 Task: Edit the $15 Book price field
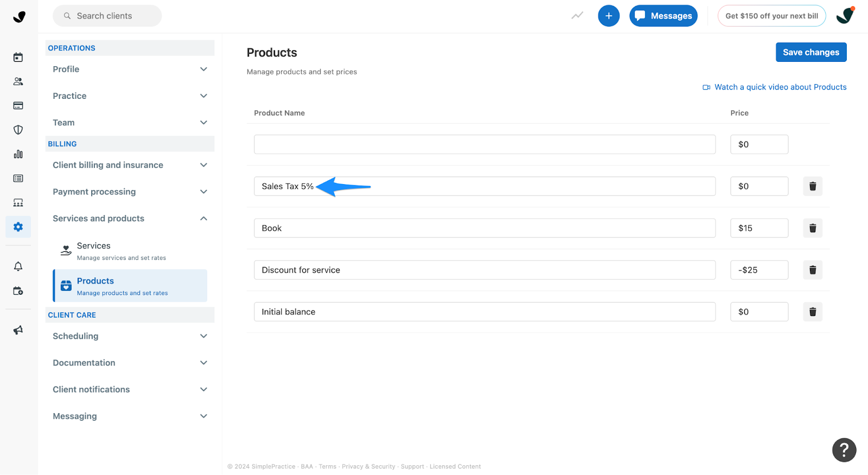pos(759,228)
